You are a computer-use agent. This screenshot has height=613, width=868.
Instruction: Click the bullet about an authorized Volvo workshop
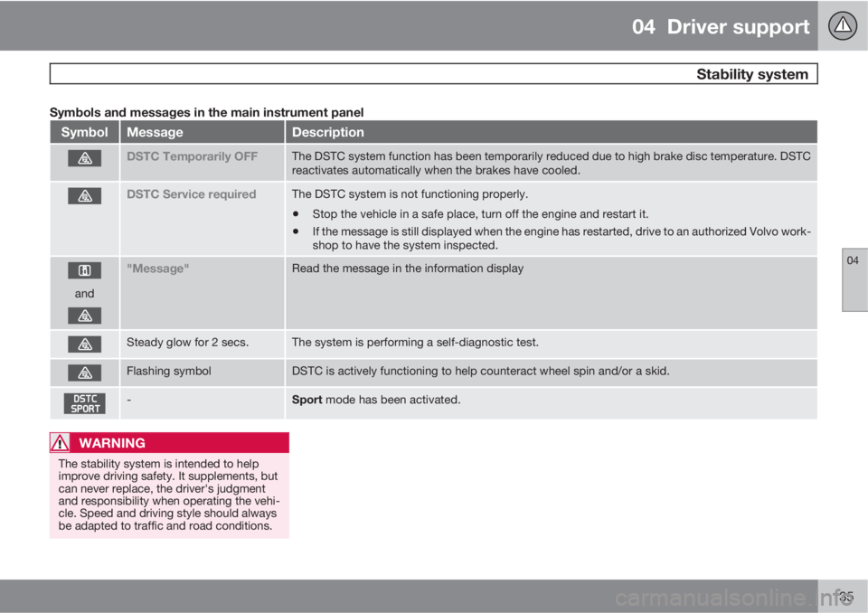[561, 238]
